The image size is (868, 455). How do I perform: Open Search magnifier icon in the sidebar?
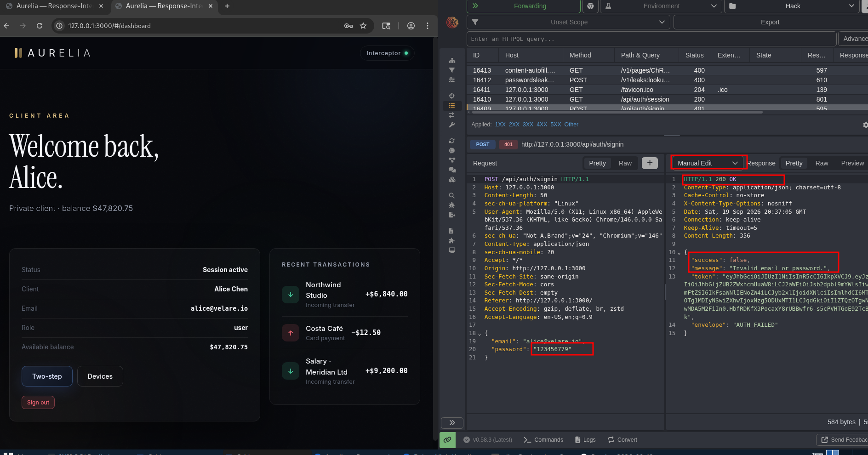(x=452, y=195)
